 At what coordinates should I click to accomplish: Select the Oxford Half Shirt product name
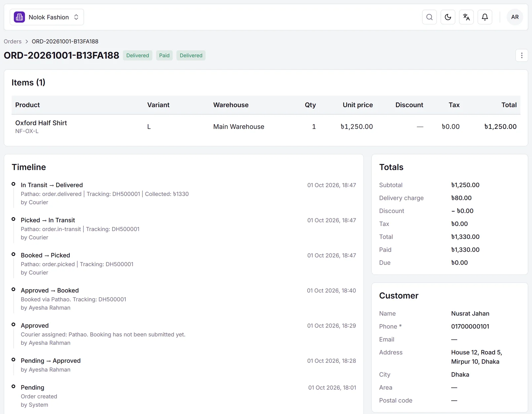[x=41, y=123]
